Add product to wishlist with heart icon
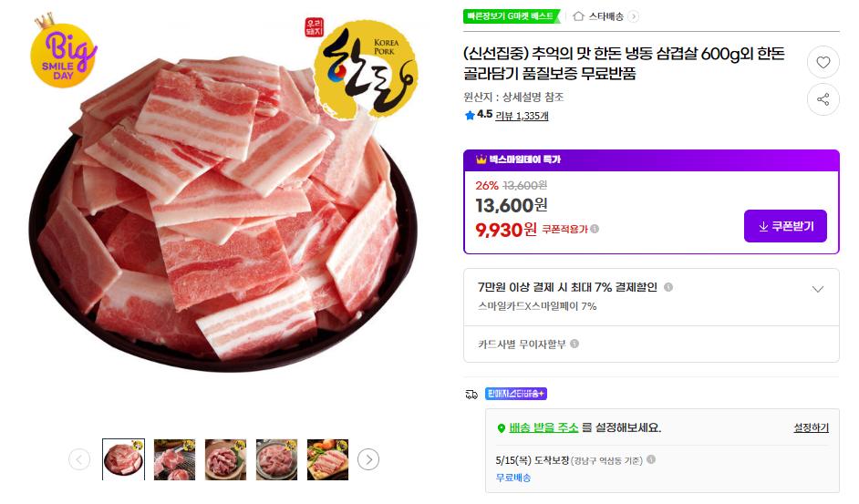The image size is (859, 504). [x=823, y=63]
